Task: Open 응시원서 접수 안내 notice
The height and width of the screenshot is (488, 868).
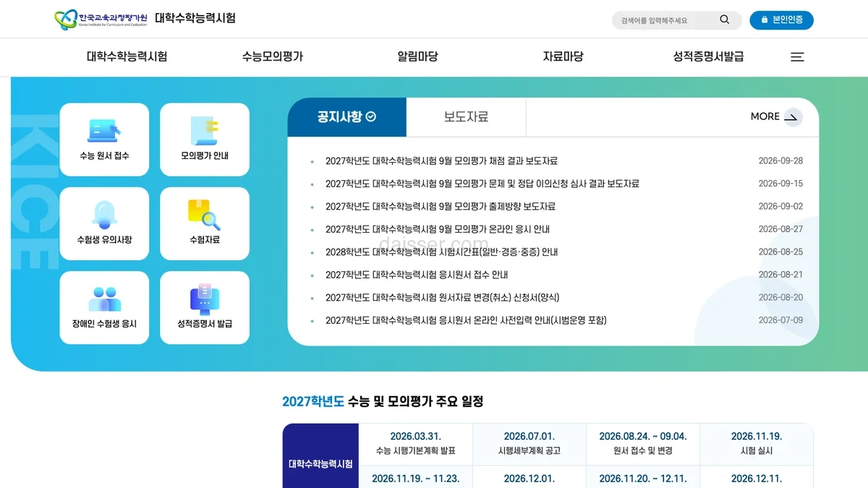Action: coord(417,275)
